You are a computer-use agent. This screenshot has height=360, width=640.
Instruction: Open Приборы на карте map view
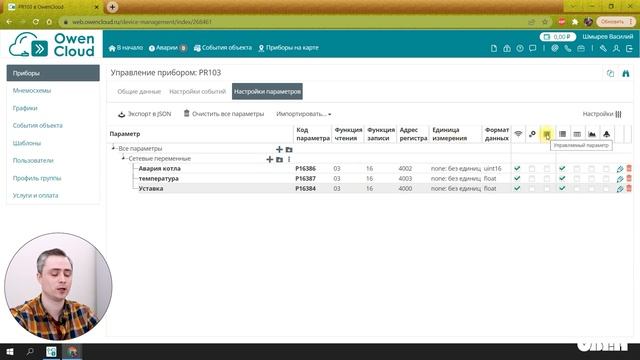[x=288, y=48]
